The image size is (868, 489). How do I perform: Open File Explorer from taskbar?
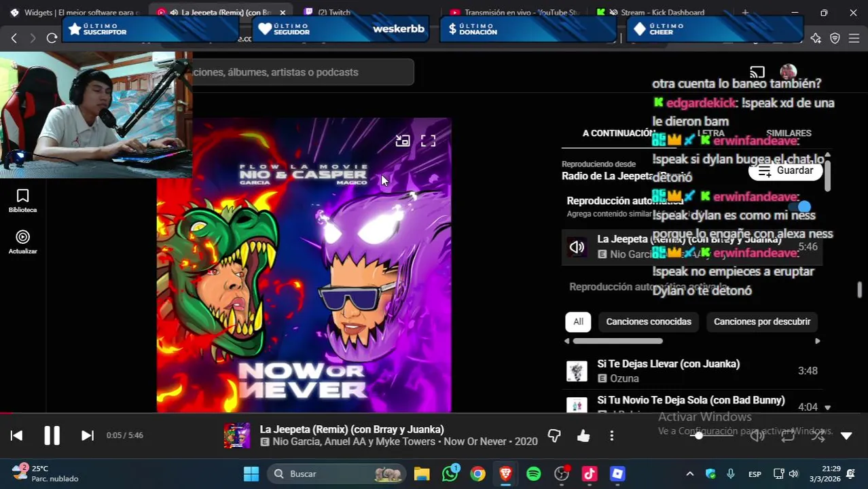click(422, 474)
